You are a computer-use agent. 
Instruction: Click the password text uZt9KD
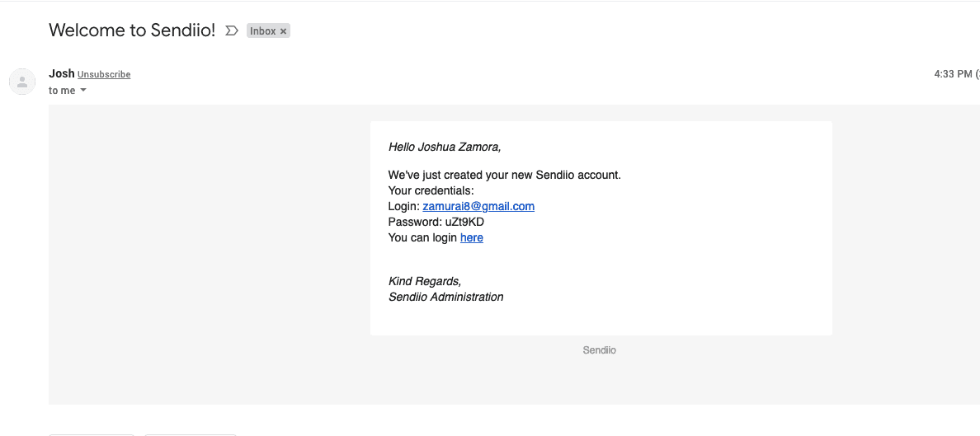click(x=464, y=222)
